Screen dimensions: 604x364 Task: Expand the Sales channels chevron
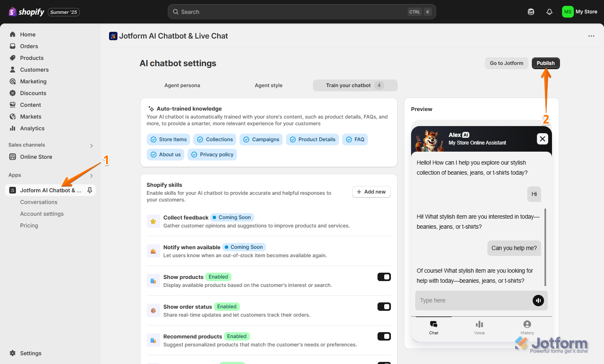click(91, 146)
